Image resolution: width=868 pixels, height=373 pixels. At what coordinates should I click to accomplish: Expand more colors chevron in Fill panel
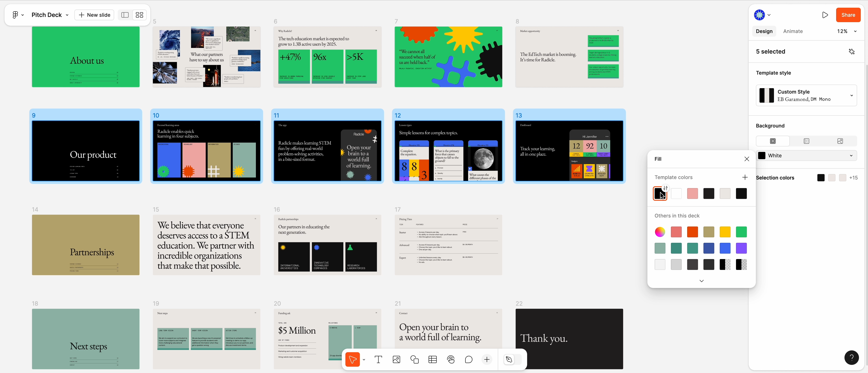click(x=701, y=281)
